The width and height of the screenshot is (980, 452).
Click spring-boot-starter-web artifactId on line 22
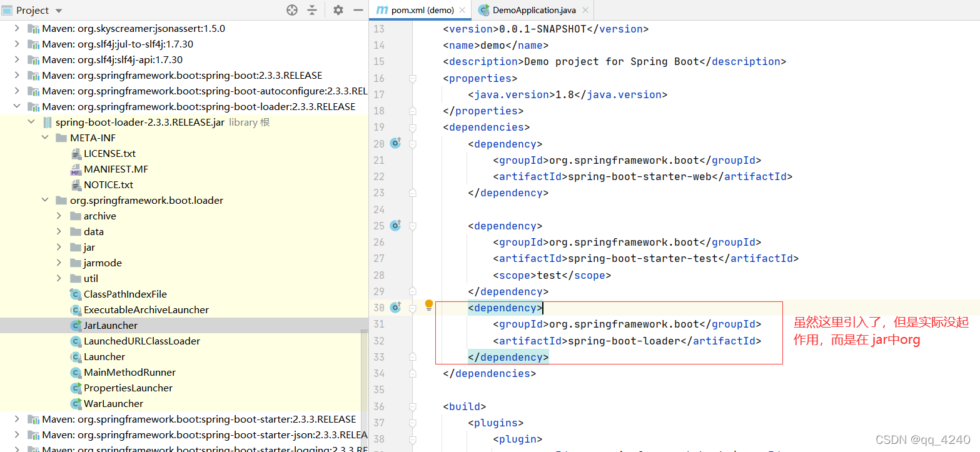pyautogui.click(x=639, y=176)
